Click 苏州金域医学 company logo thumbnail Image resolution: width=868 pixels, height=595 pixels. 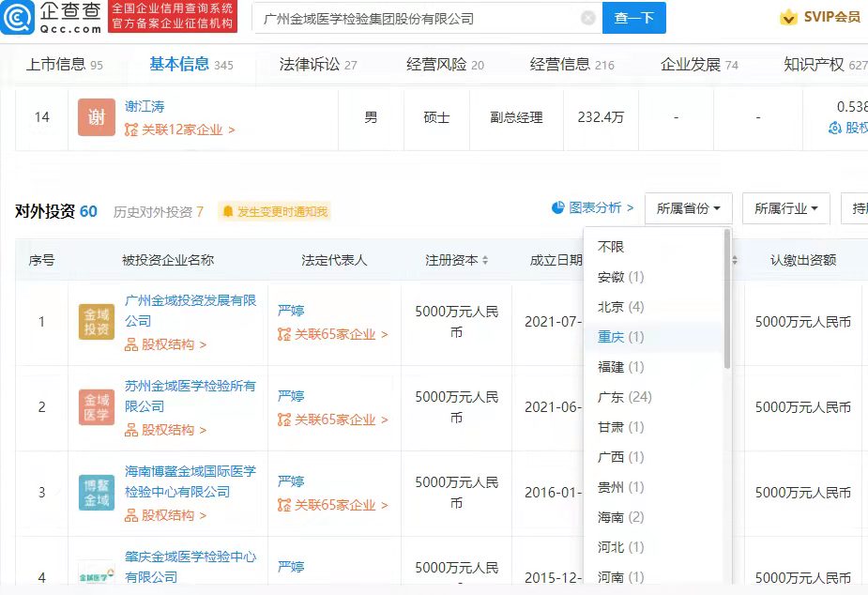tap(97, 406)
